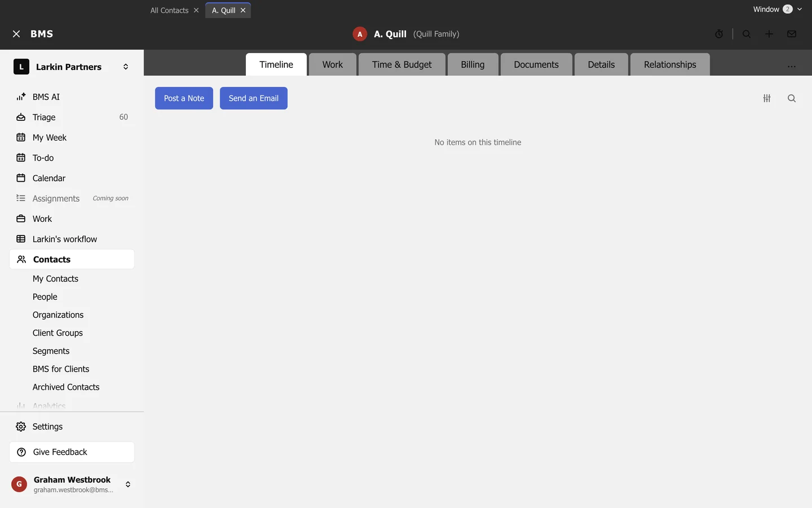Open the Time & Budget tab
Screen dimensions: 812x508
402,64
